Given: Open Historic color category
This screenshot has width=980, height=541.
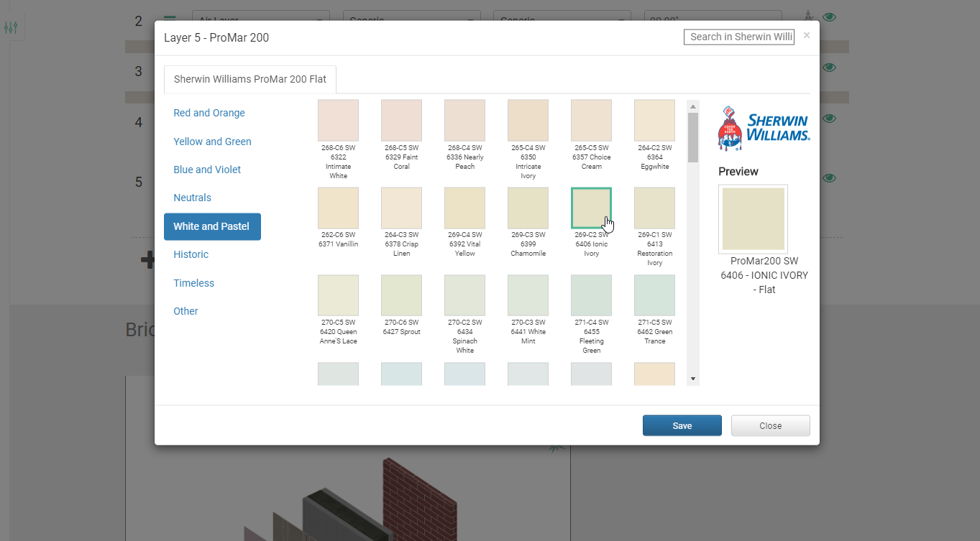Looking at the screenshot, I should click(x=191, y=254).
